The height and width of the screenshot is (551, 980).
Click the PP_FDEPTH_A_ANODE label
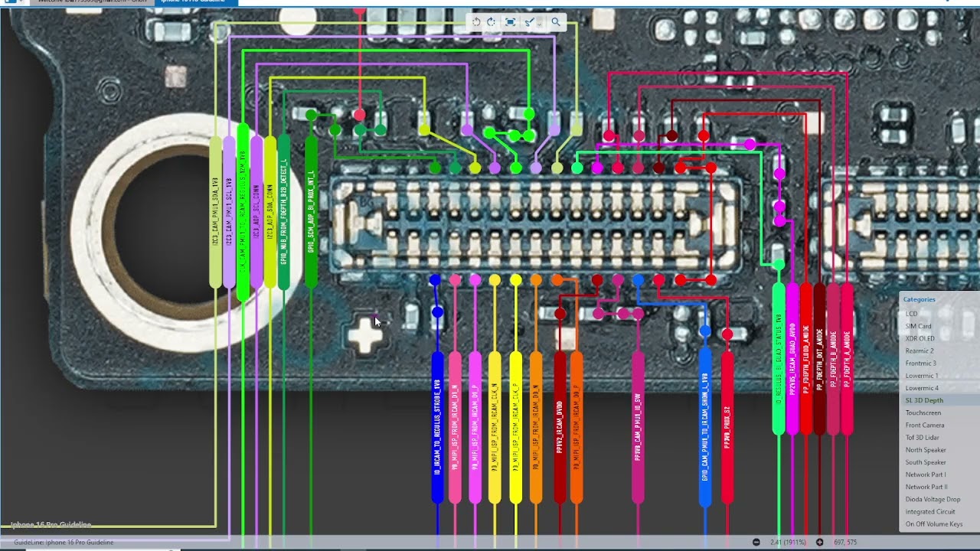[x=847, y=358]
